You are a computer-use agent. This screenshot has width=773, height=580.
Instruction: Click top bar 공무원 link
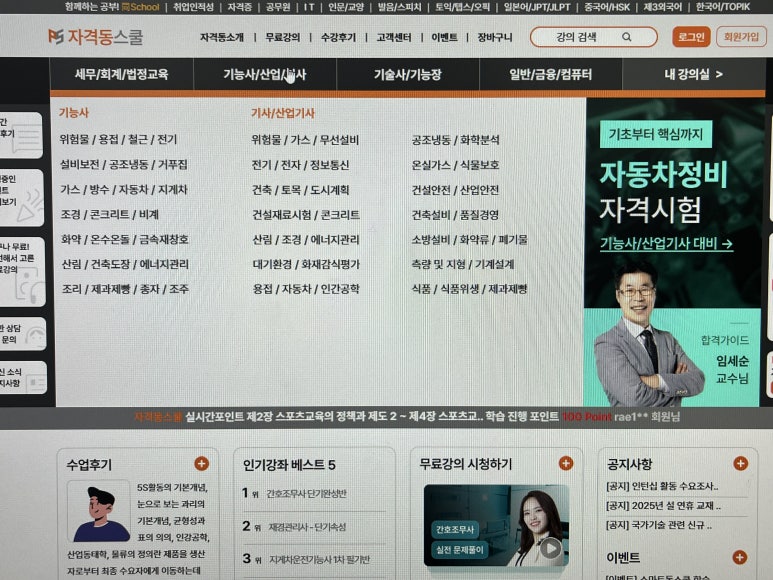[278, 7]
